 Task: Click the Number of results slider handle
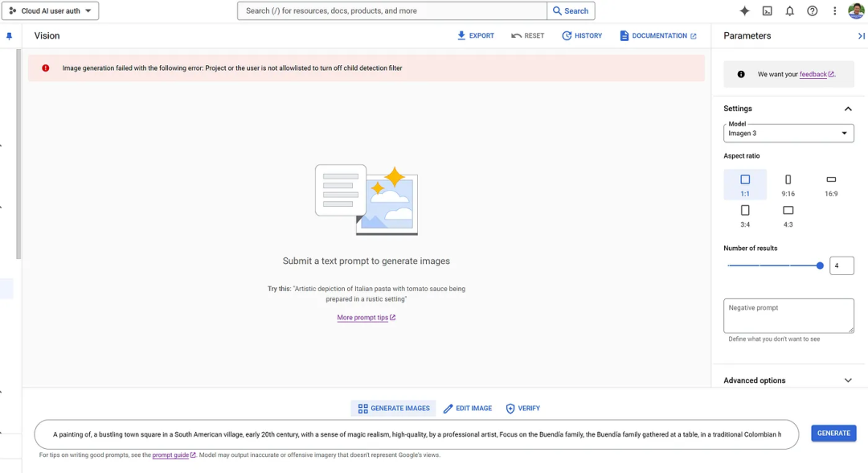820,265
